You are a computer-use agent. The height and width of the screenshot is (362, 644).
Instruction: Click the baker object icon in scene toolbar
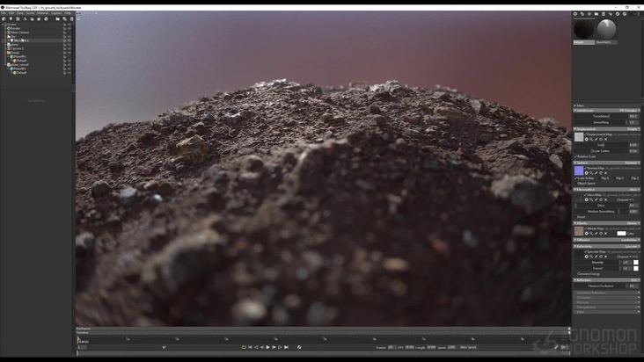coord(46,18)
